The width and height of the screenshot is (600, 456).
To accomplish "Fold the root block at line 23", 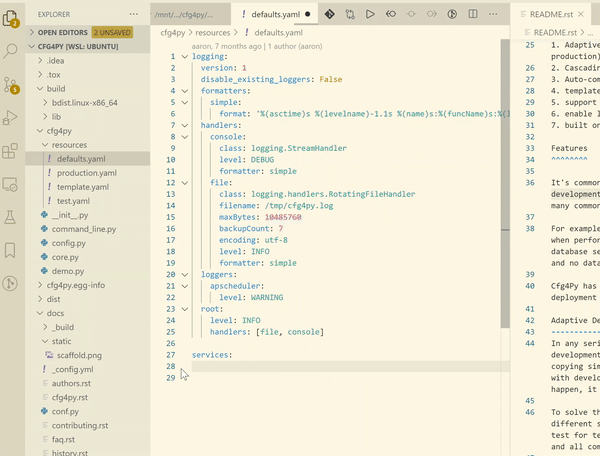I will coord(184,309).
